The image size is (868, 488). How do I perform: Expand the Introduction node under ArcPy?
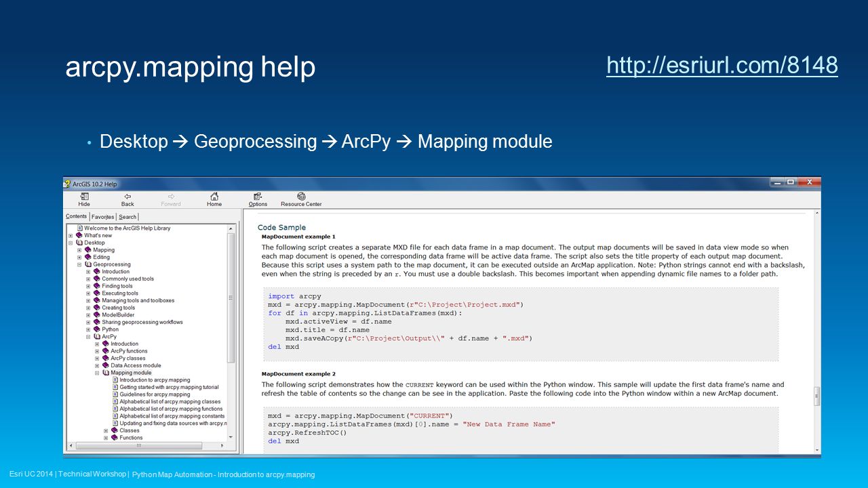coord(97,344)
